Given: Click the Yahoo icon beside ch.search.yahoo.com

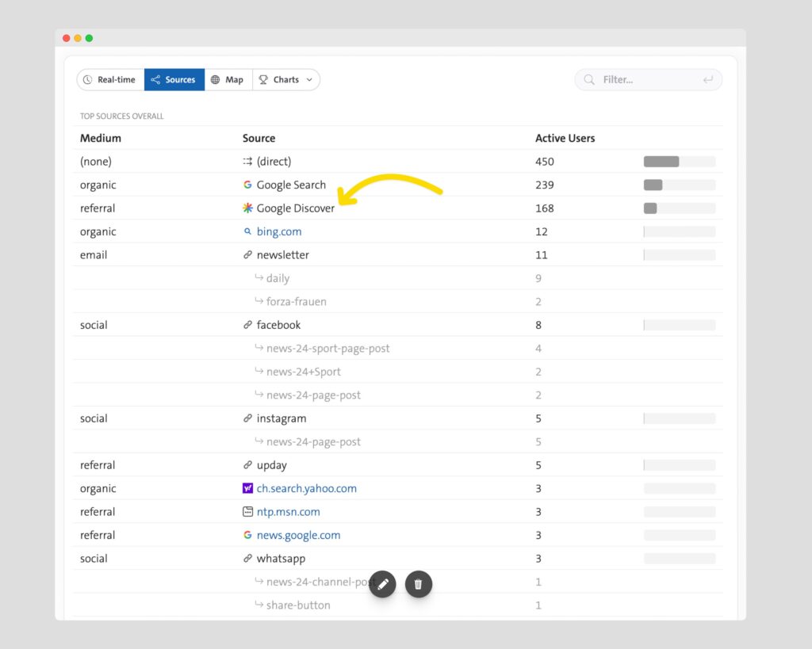Looking at the screenshot, I should 247,488.
